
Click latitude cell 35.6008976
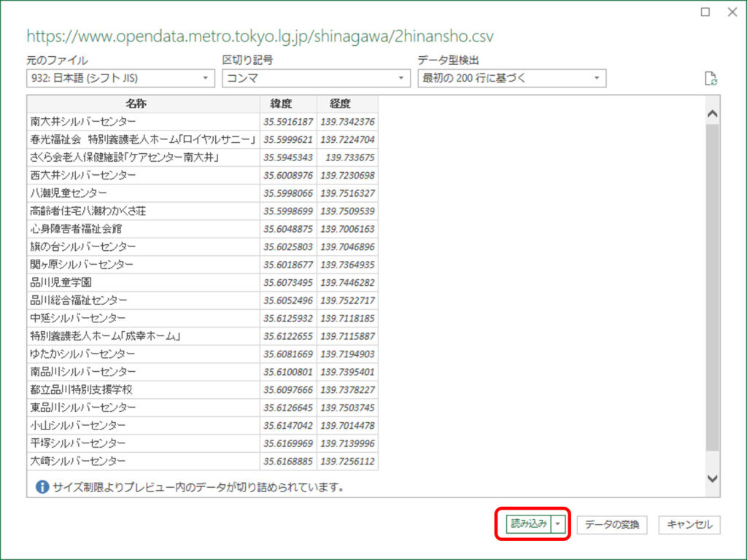click(x=288, y=175)
